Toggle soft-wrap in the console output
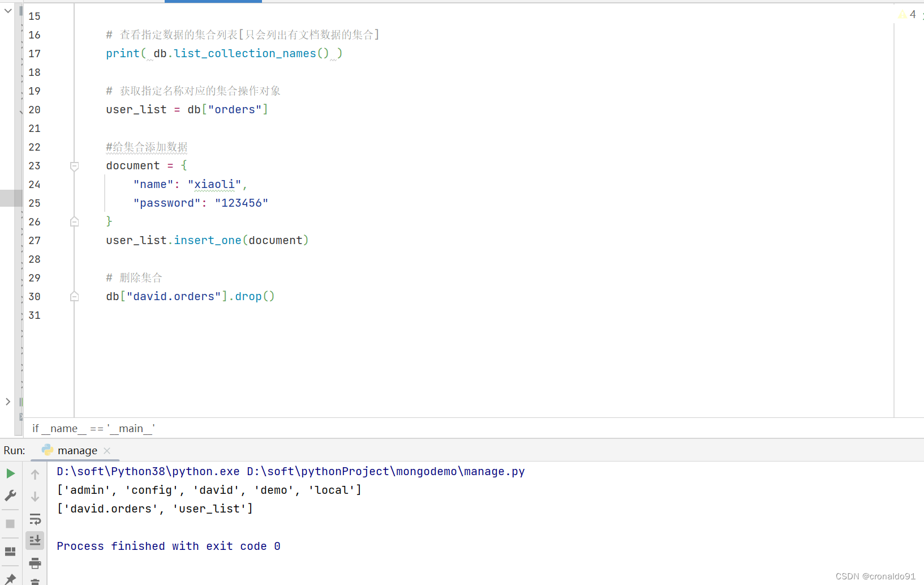 pyautogui.click(x=35, y=519)
